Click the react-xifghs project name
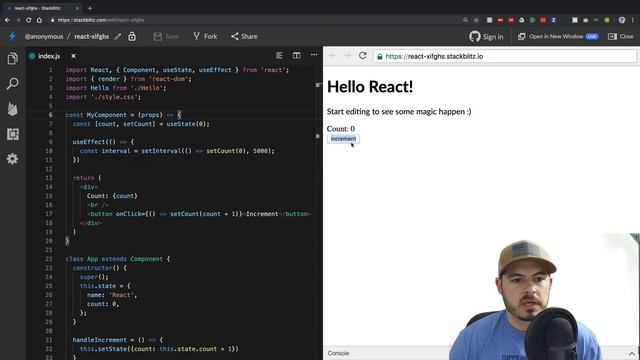Viewport: 640px width, 360px height. (91, 36)
